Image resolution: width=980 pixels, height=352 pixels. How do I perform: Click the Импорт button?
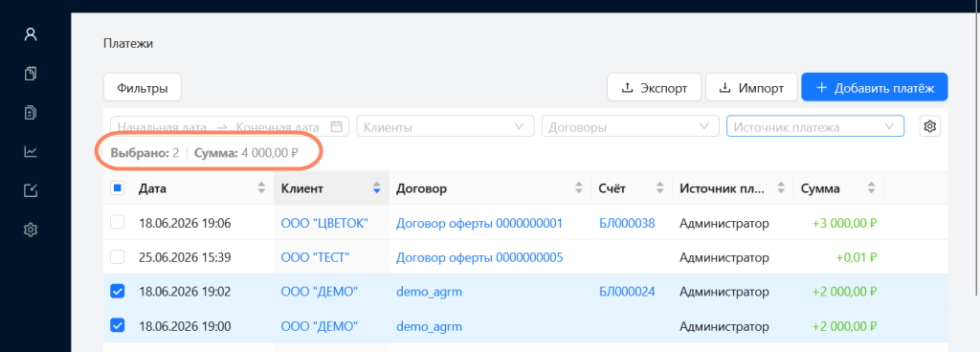click(752, 88)
